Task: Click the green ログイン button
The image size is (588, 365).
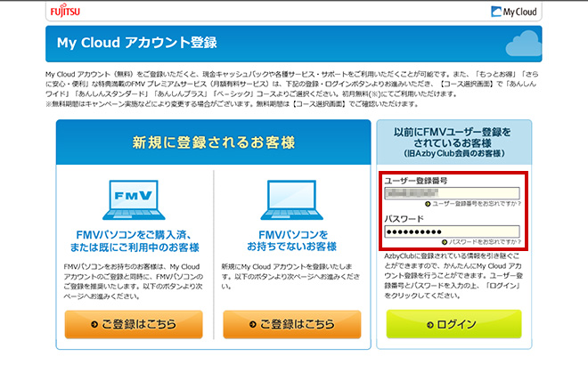Action: pos(453,324)
